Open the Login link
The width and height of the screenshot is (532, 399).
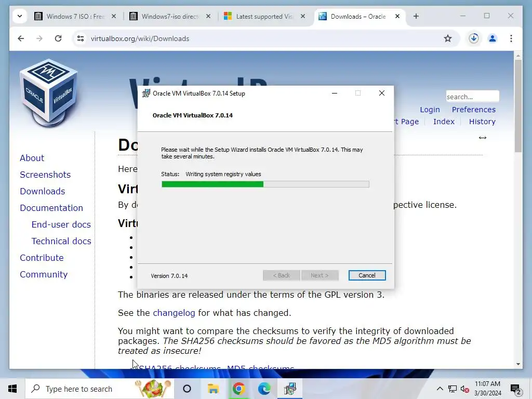coord(430,110)
